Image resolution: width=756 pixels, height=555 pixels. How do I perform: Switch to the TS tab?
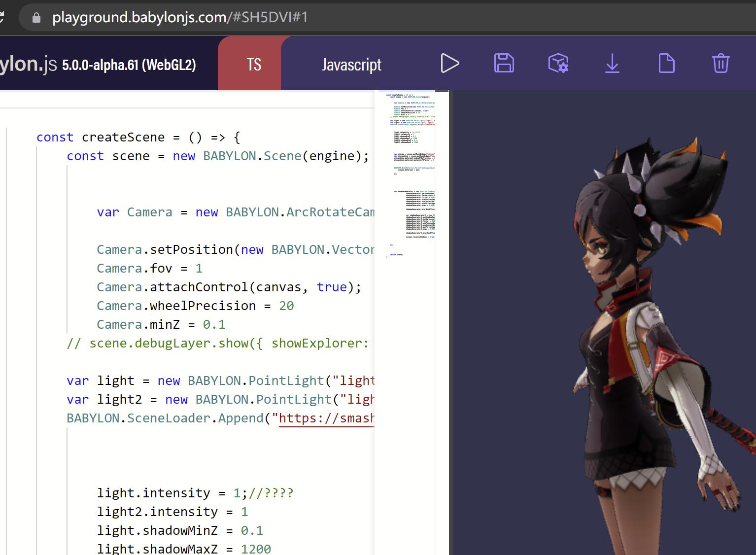[x=253, y=64]
